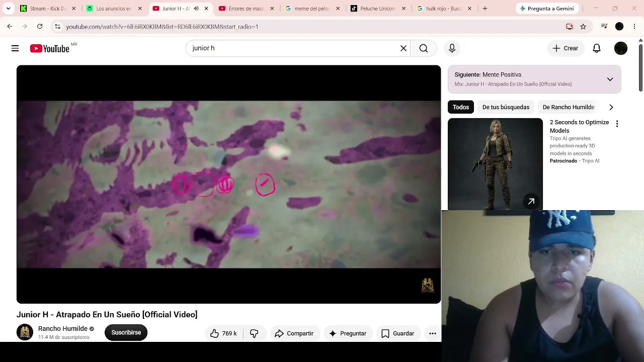The width and height of the screenshot is (644, 362).
Task: Open the Chrome profile avatar
Action: (619, 27)
